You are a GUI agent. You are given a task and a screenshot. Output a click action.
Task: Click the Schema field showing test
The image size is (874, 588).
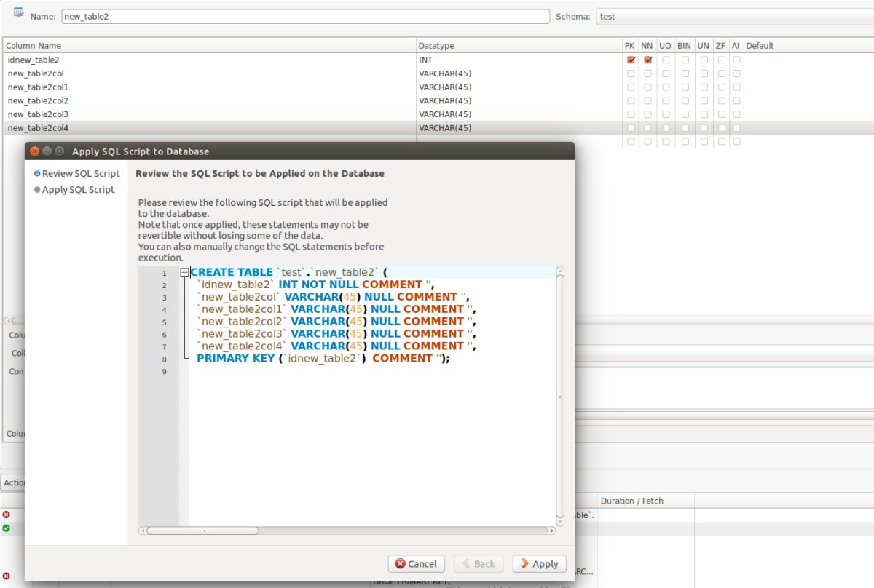click(734, 16)
